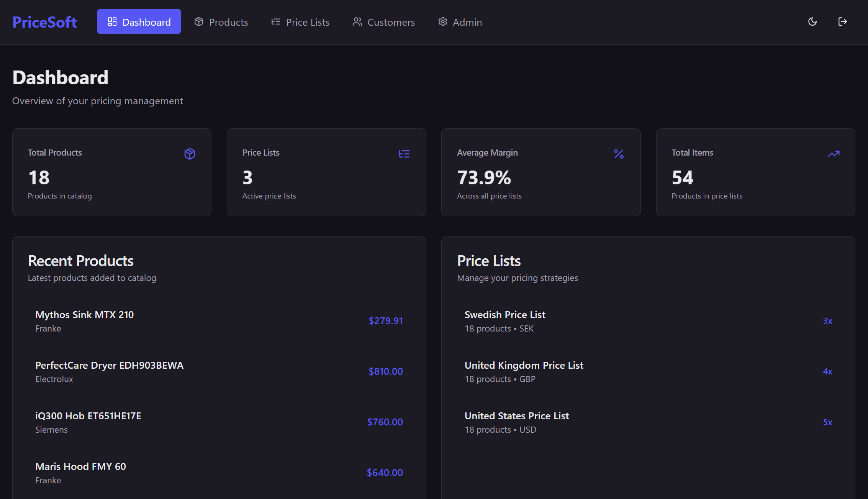Click the Average Margin 73.9% card
This screenshot has width=868, height=499.
click(x=540, y=172)
